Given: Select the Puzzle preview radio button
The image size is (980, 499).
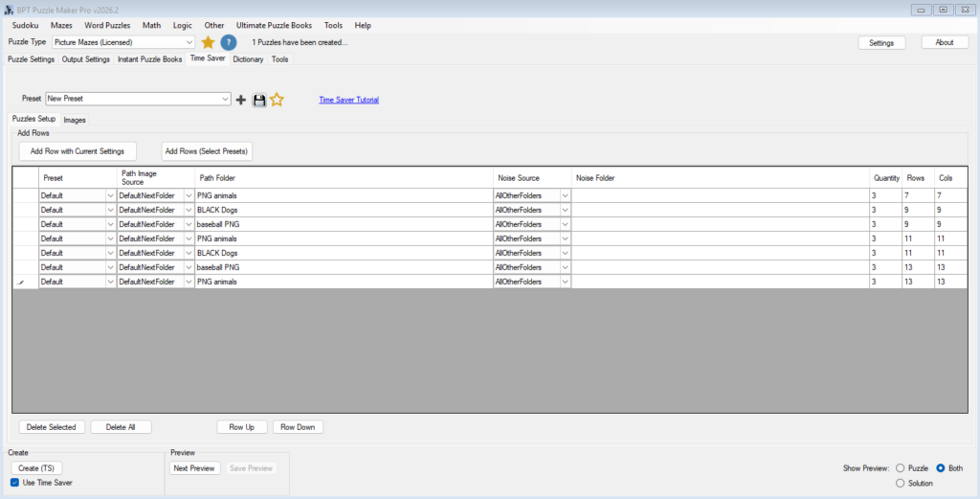Looking at the screenshot, I should click(900, 467).
